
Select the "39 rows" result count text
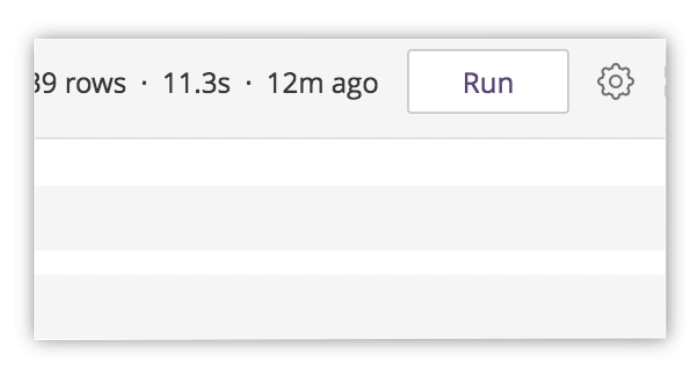pyautogui.click(x=80, y=83)
